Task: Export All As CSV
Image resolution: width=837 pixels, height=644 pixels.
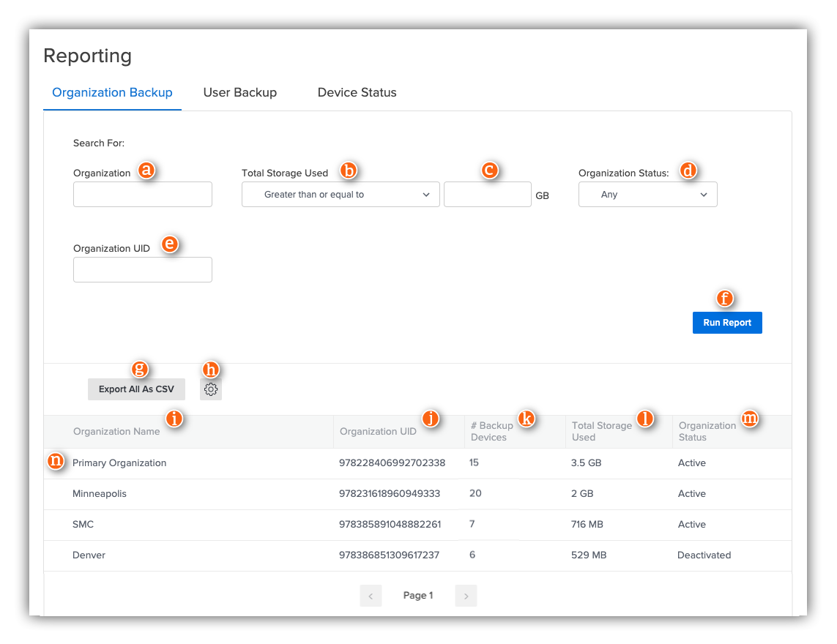Action: tap(136, 389)
